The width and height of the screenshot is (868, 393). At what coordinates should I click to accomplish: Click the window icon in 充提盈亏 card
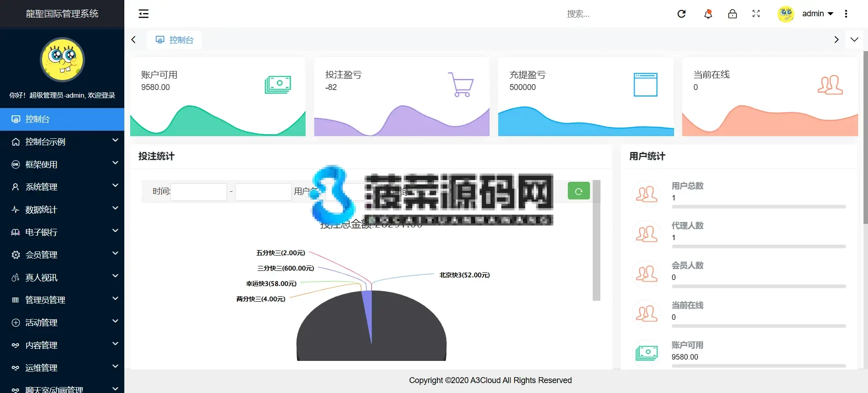645,85
